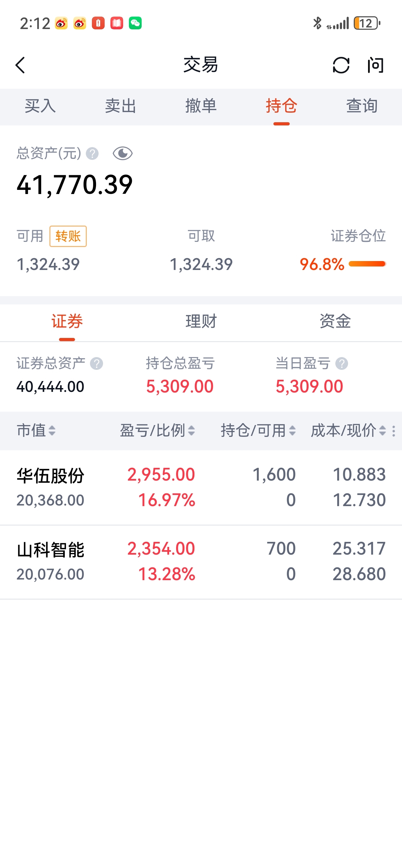The width and height of the screenshot is (402, 868).
Task: Sort holdings by 持仓/可用
Action: click(258, 430)
